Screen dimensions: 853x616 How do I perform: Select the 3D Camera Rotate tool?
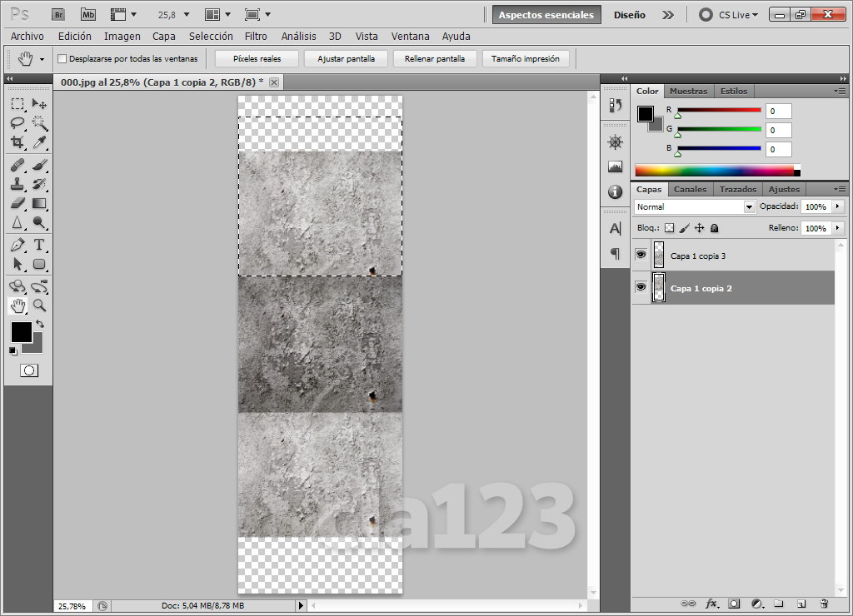point(39,286)
